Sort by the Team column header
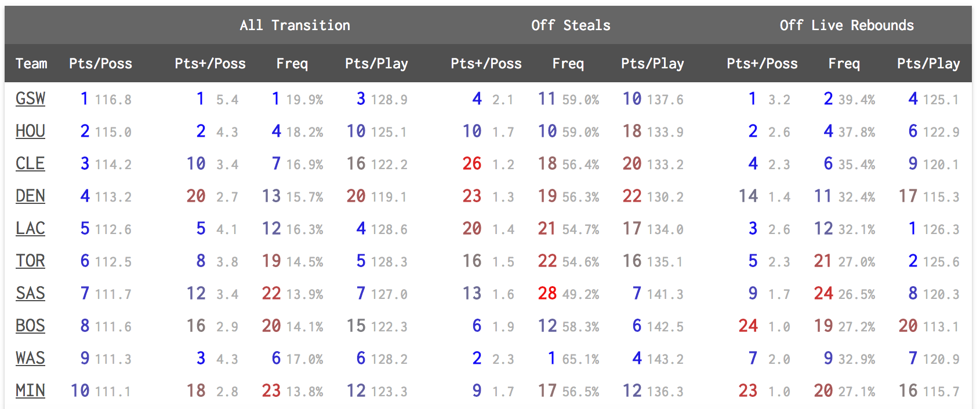This screenshot has width=980, height=409. click(31, 64)
